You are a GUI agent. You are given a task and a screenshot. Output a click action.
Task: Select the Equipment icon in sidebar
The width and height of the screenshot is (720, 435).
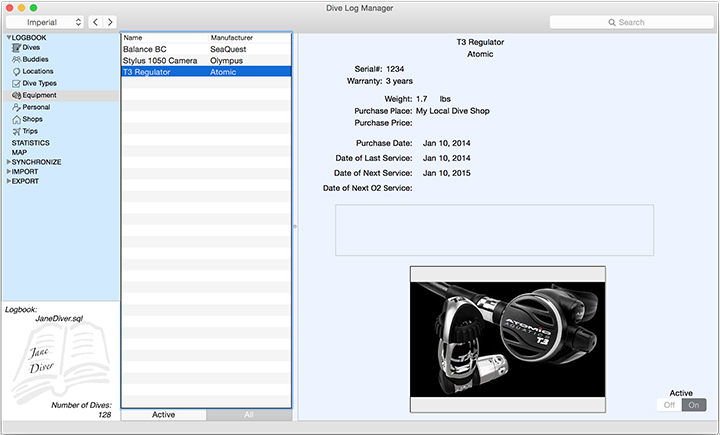pos(16,96)
